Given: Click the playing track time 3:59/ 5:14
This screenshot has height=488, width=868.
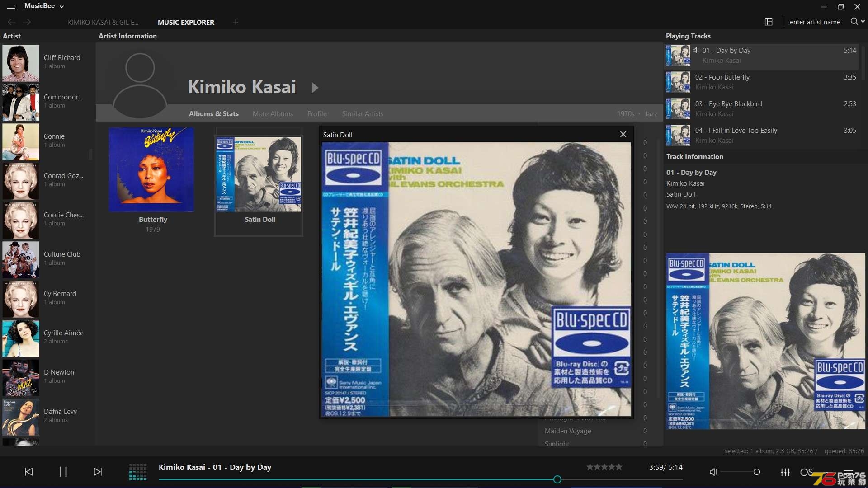Looking at the screenshot, I should [665, 467].
